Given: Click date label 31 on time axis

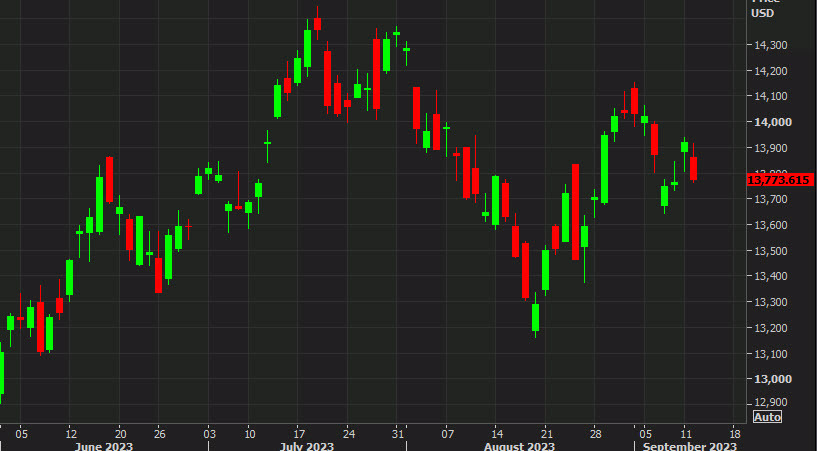Looking at the screenshot, I should 398,434.
